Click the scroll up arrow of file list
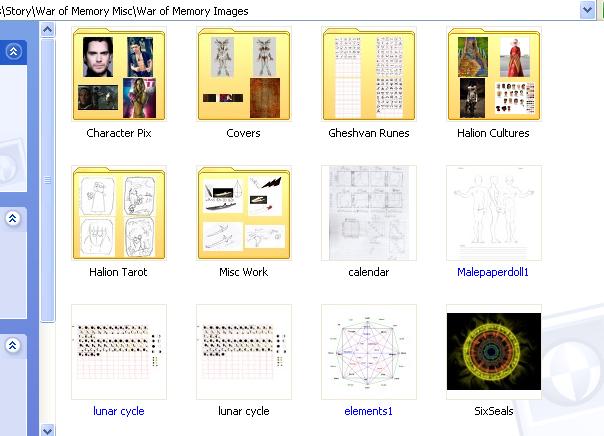Screen dimensions: 604x436 pos(47,30)
